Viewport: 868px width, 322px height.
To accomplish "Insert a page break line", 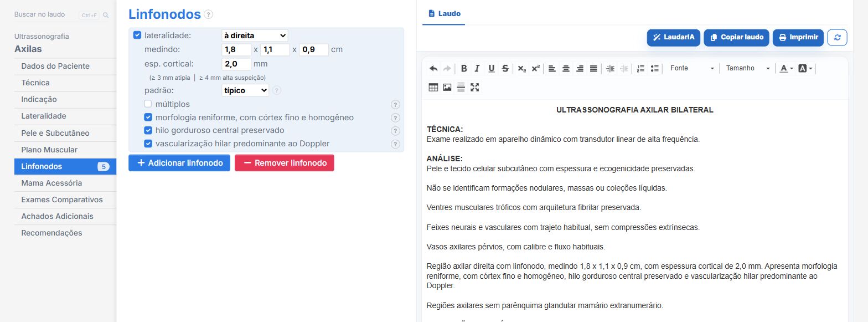I will (461, 87).
